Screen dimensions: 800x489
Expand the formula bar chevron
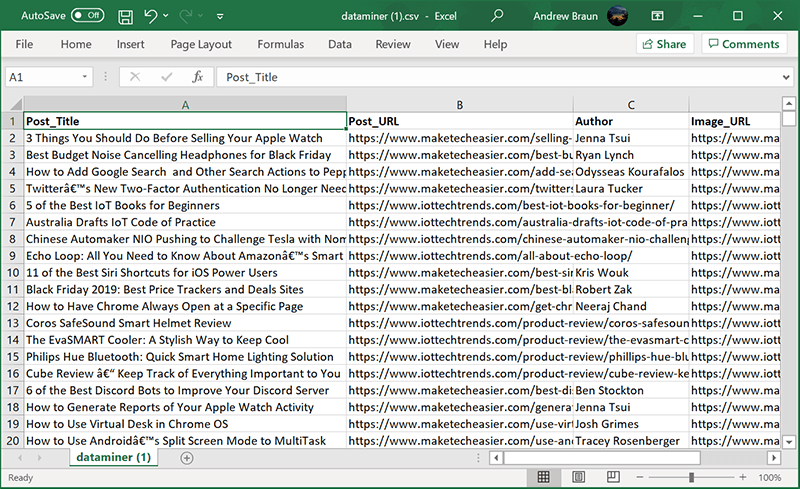point(786,78)
